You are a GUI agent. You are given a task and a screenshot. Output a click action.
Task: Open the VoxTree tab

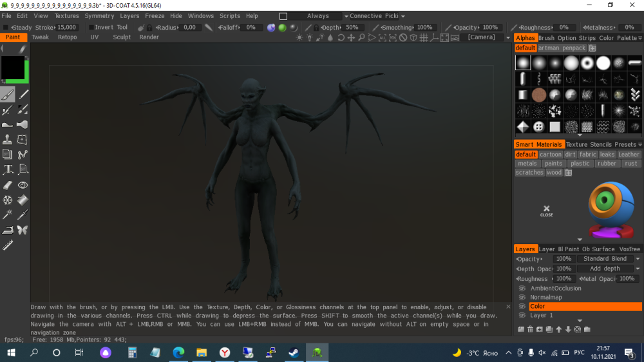click(x=629, y=249)
